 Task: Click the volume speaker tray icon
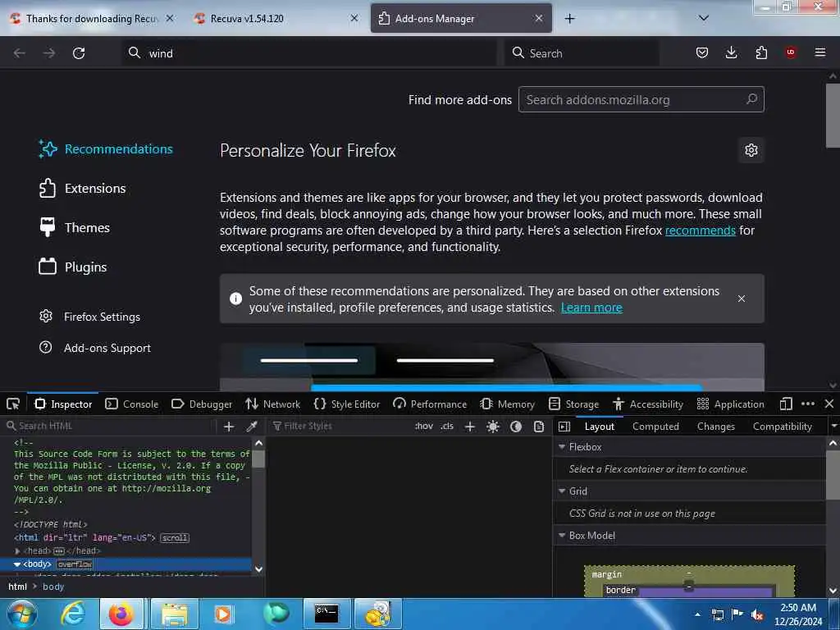coord(757,615)
